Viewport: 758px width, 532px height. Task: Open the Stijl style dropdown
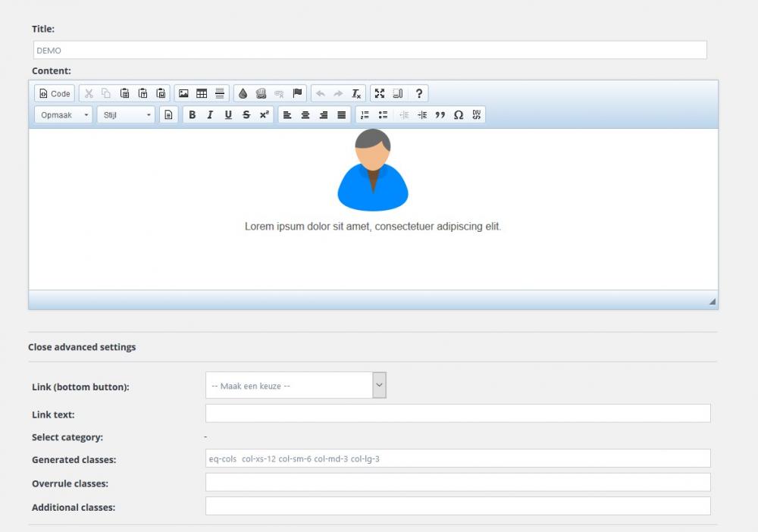pyautogui.click(x=126, y=115)
